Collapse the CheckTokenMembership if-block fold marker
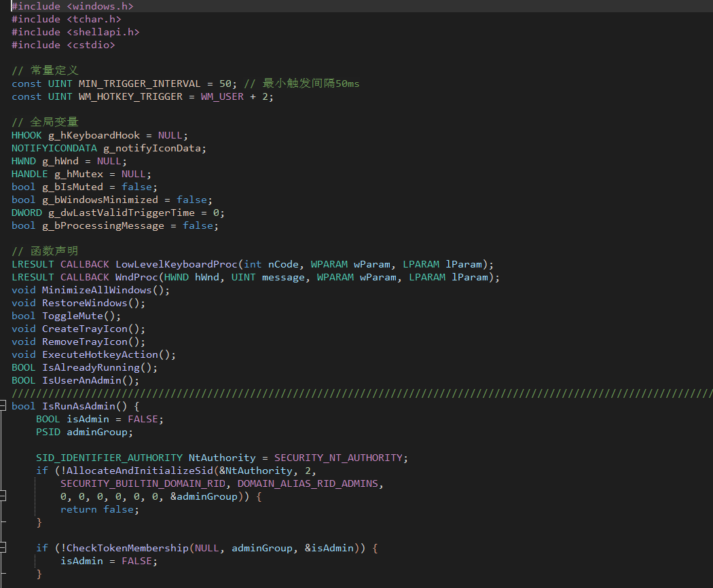The image size is (713, 588). coord(3,548)
